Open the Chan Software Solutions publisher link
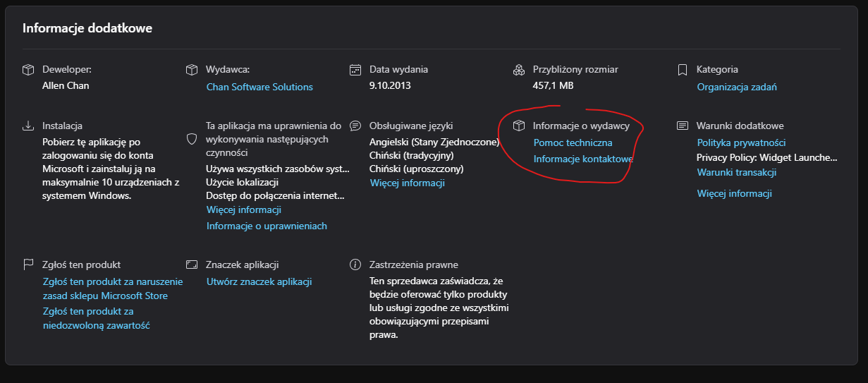The height and width of the screenshot is (383, 868). 259,87
